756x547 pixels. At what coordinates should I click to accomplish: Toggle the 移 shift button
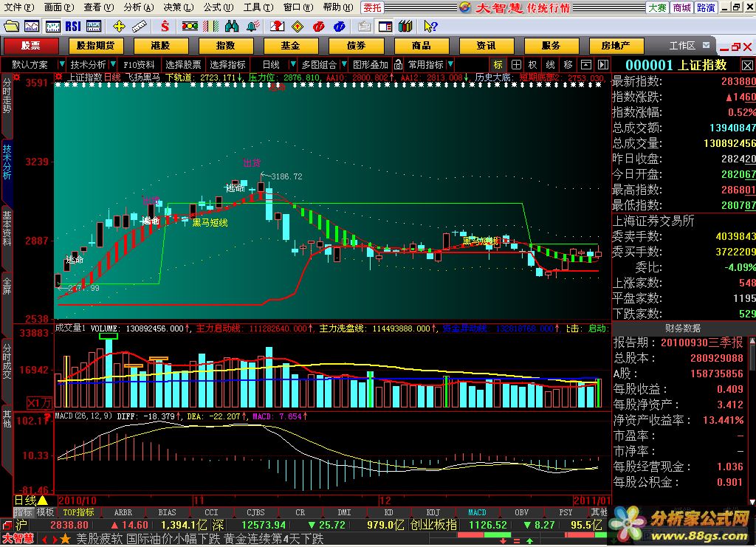coord(568,64)
